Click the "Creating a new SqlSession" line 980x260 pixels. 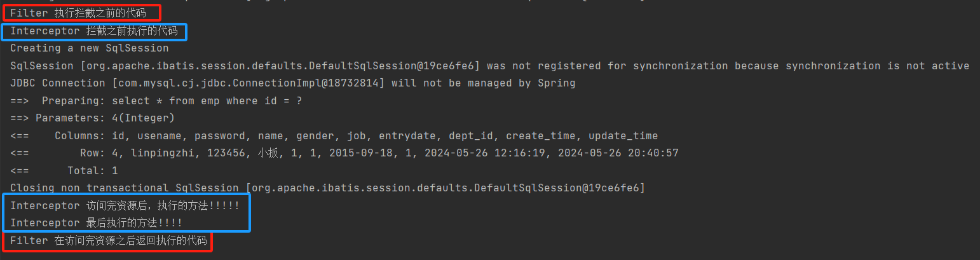click(x=89, y=48)
